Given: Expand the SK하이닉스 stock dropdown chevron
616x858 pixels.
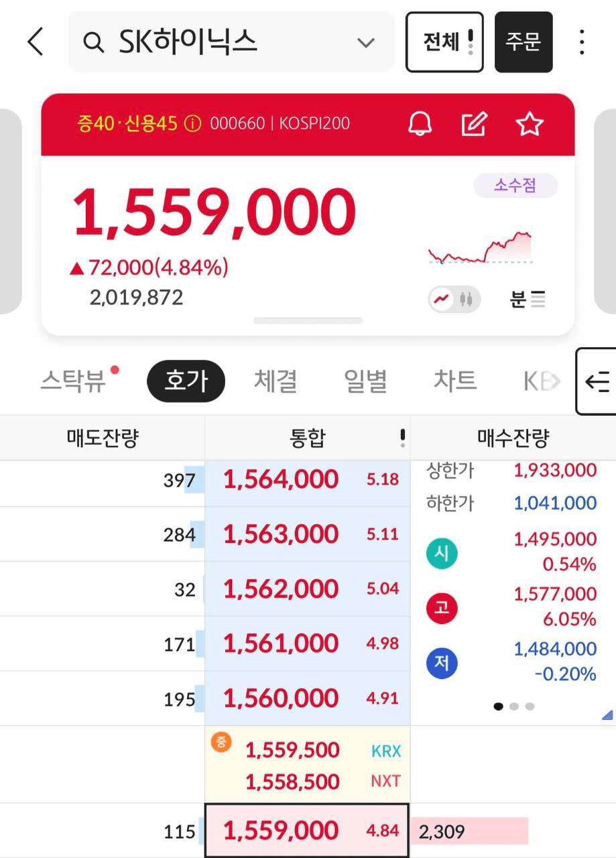Looking at the screenshot, I should (x=365, y=43).
